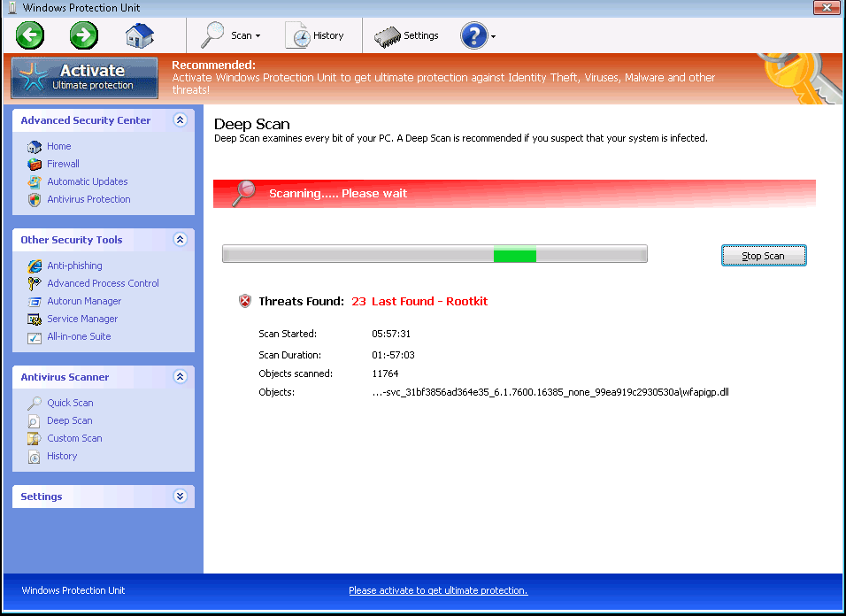This screenshot has height=616, width=846.
Task: Collapse the Other Security Tools panel
Action: click(x=181, y=240)
